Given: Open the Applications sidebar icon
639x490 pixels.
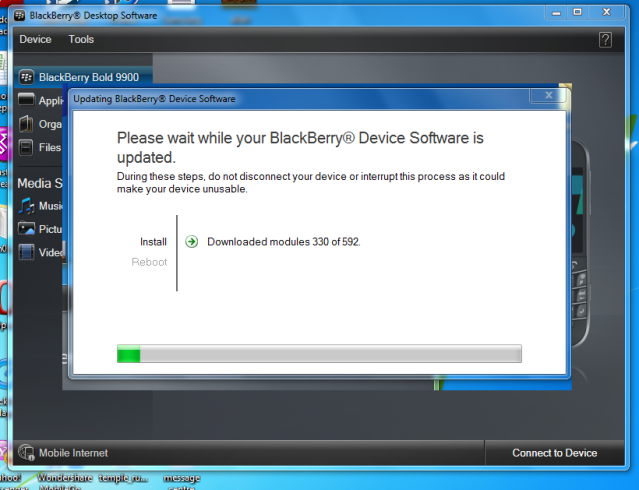Looking at the screenshot, I should coord(27,100).
